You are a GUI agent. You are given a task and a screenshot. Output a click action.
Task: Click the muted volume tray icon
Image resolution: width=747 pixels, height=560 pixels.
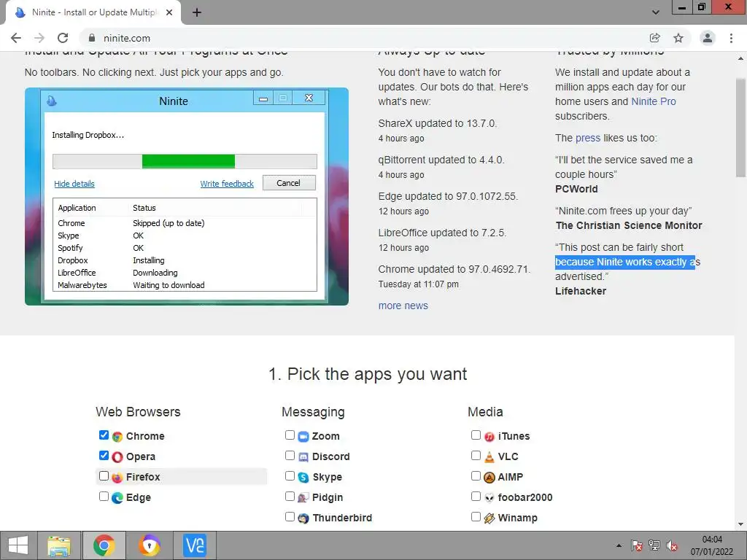click(672, 545)
